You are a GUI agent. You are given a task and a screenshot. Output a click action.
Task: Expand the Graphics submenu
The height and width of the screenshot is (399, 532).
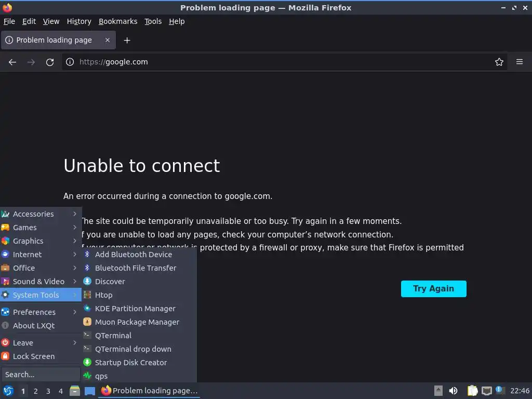click(41, 241)
